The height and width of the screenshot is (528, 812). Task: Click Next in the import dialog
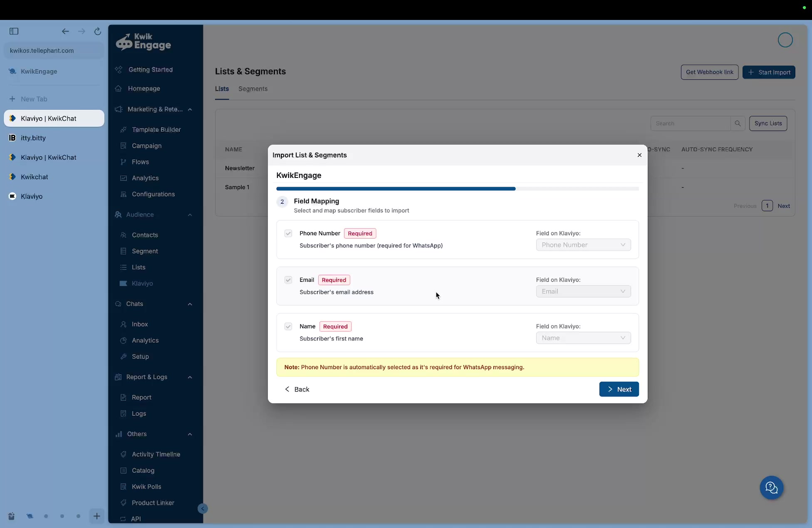[x=619, y=390]
